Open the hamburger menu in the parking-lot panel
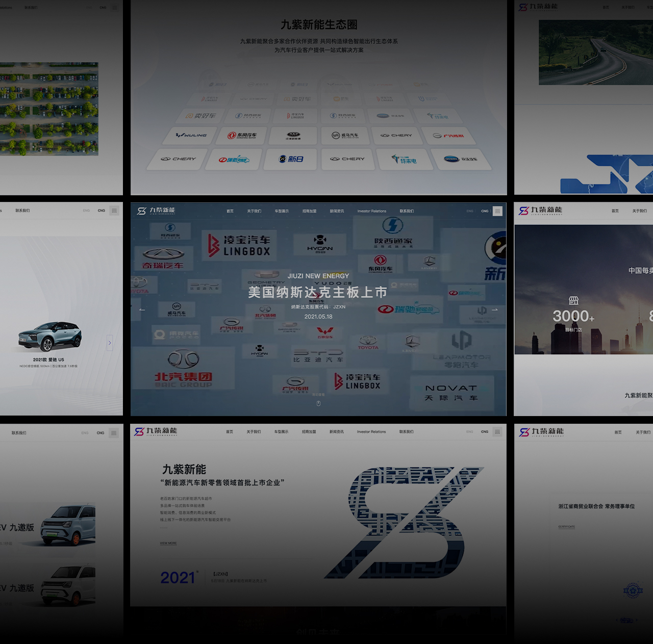This screenshot has width=653, height=644. (x=114, y=8)
